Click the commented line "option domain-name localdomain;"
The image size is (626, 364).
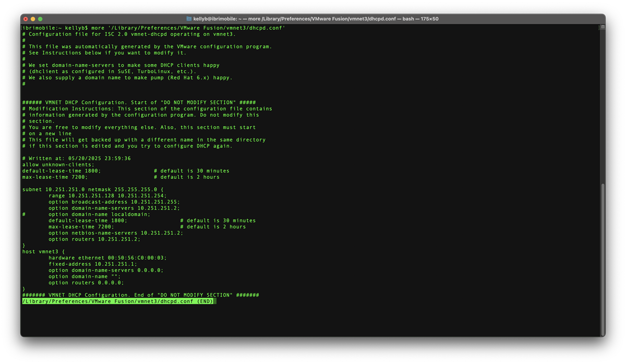[x=86, y=215]
